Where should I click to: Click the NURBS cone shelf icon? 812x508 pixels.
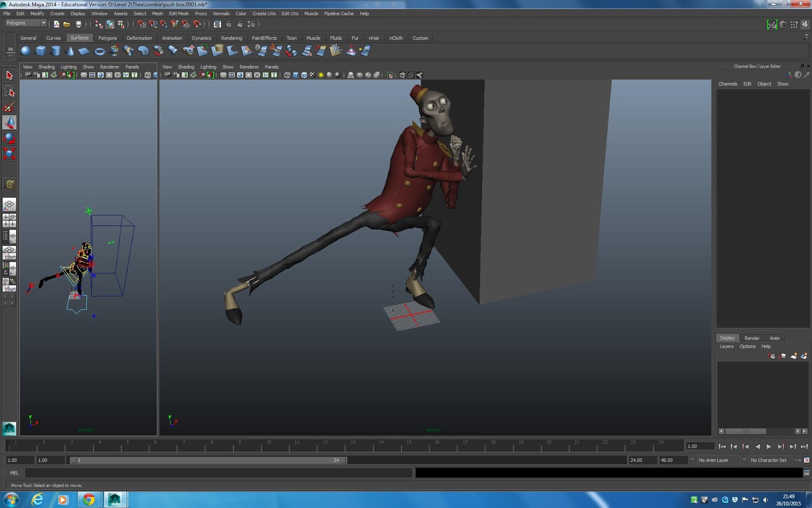pos(70,51)
